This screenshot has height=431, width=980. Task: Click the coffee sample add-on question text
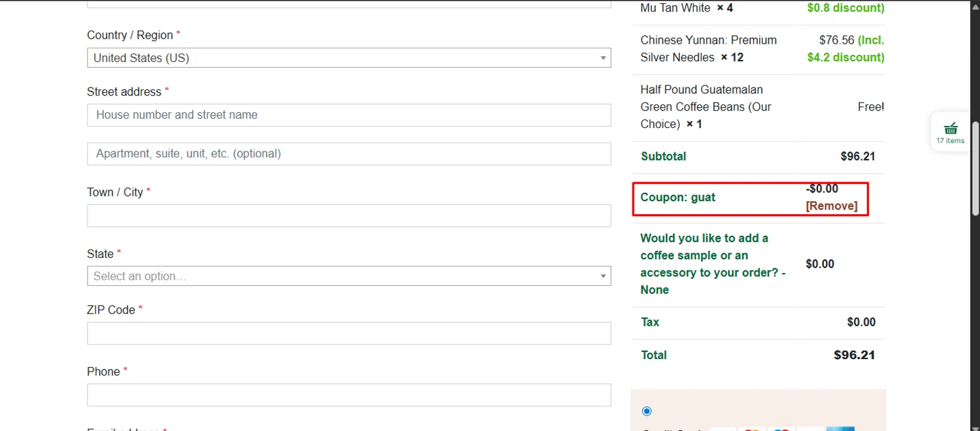pyautogui.click(x=712, y=264)
